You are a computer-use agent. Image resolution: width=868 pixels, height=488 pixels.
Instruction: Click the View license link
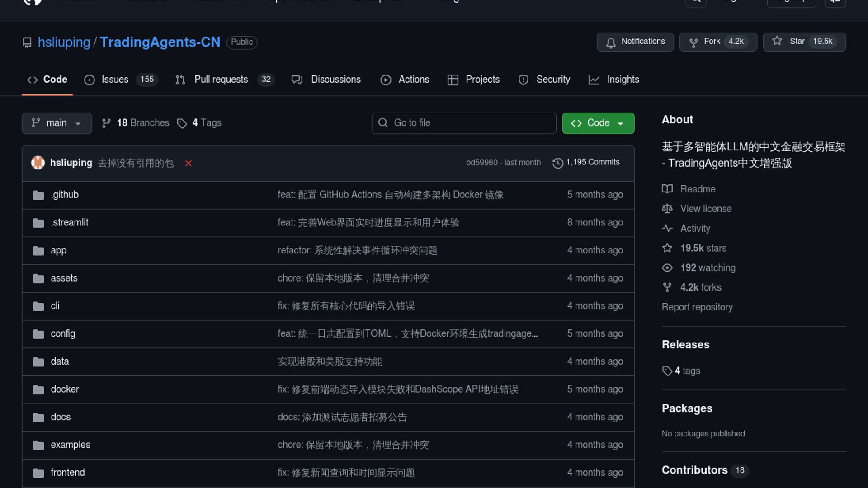pos(706,209)
